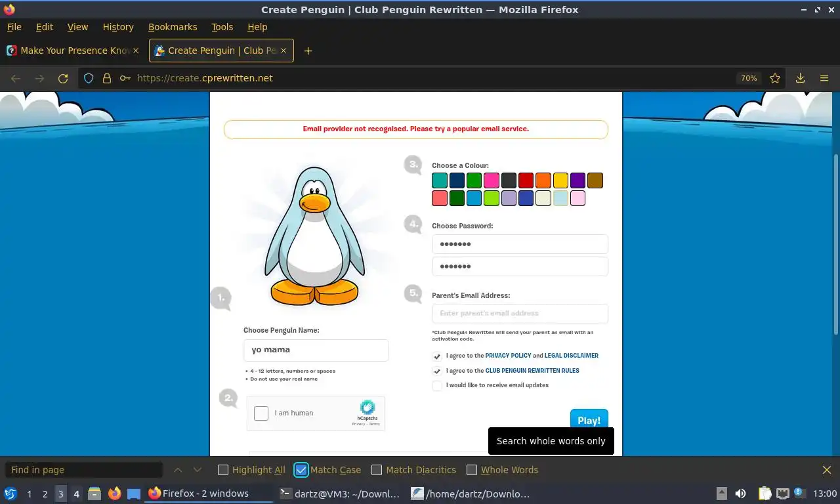Pick the hot pink colour swatch
840x504 pixels.
pos(492,180)
